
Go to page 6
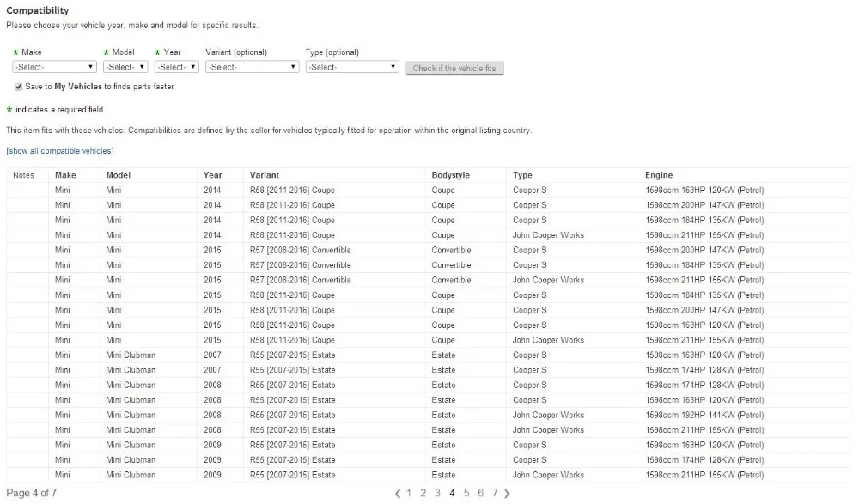480,493
